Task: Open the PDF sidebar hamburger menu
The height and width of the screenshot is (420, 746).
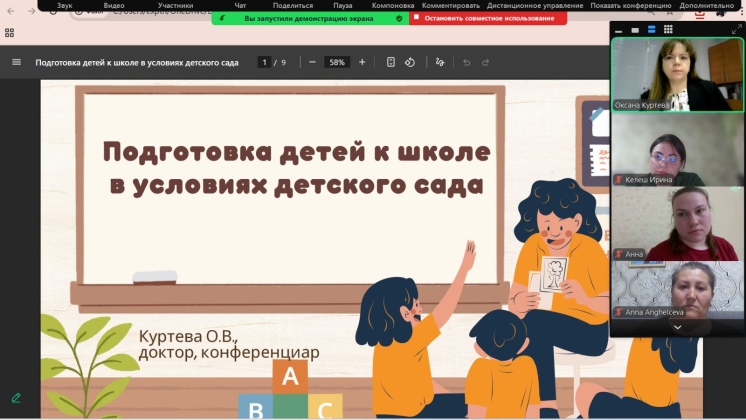Action: [x=16, y=62]
